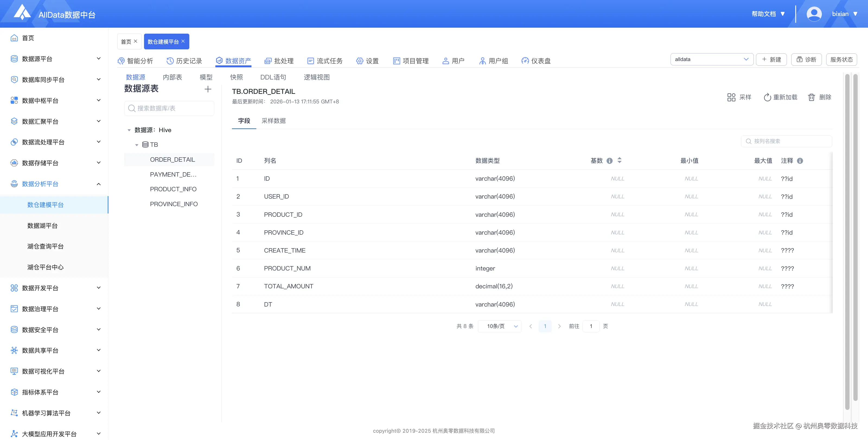The image size is (868, 440).
Task: Close the 首页 tab
Action: click(x=135, y=41)
